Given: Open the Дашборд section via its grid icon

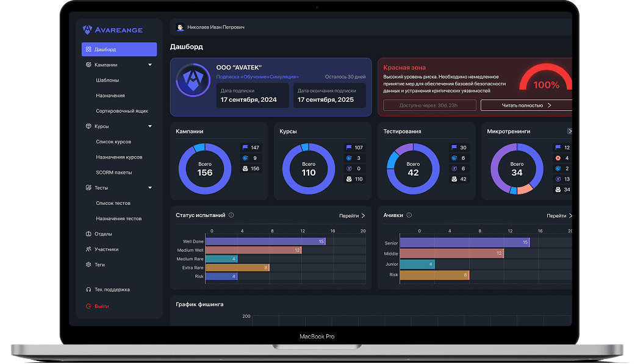Looking at the screenshot, I should [x=88, y=49].
